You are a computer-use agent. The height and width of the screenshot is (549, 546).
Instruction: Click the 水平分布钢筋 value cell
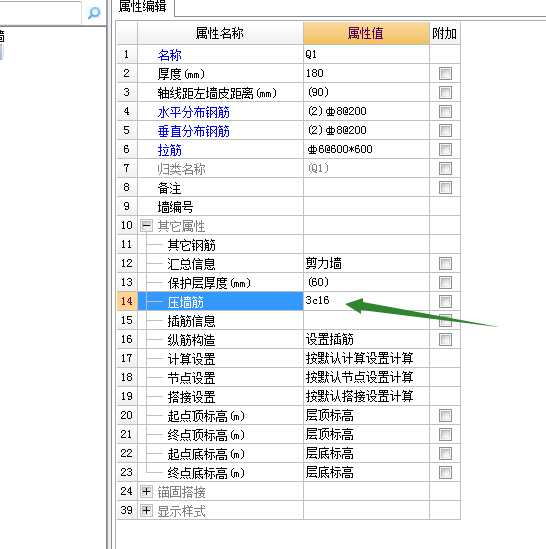click(366, 111)
